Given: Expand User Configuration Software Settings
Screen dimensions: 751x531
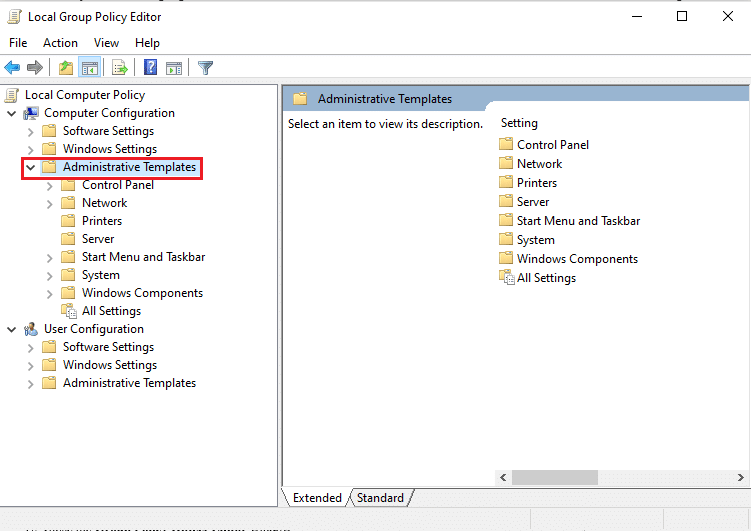Looking at the screenshot, I should click(x=31, y=348).
